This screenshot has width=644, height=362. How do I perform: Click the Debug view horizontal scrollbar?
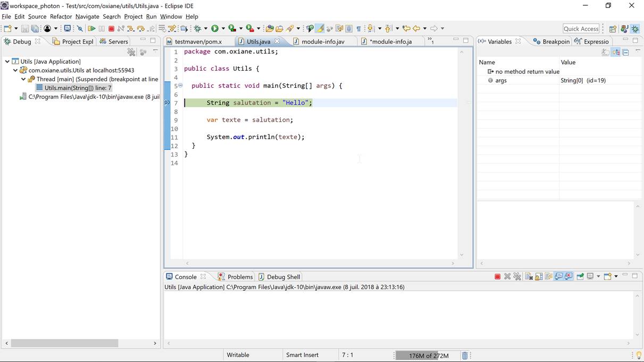point(64,343)
